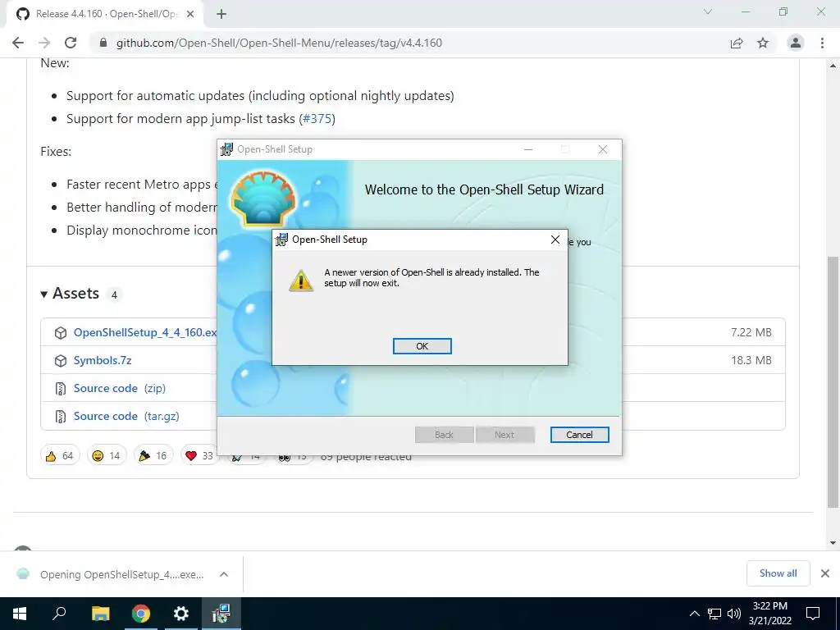Collapse the Assets section triangle
Image resolution: width=840 pixels, height=630 pixels.
(x=44, y=294)
